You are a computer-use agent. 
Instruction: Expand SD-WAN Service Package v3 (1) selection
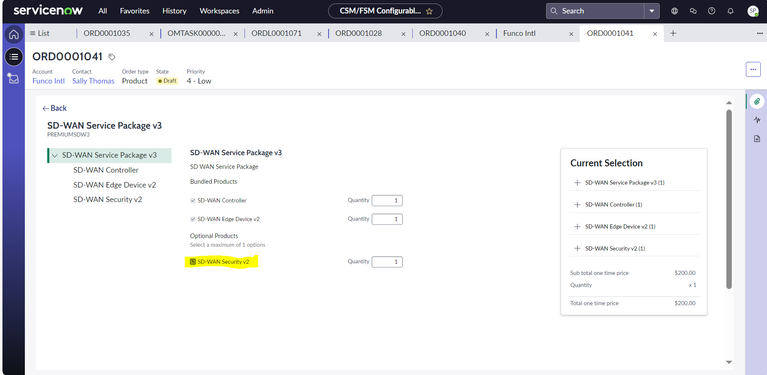point(577,182)
